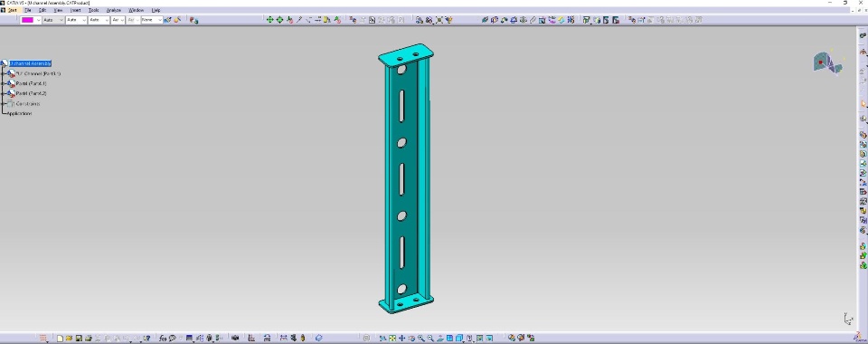The width and height of the screenshot is (868, 344).
Task: Click the Normal View icon
Action: pos(440,338)
